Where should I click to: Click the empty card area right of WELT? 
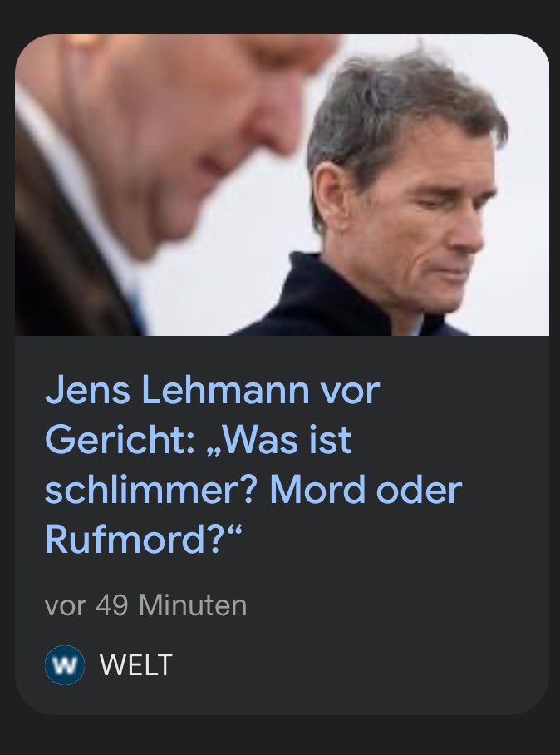point(361,665)
